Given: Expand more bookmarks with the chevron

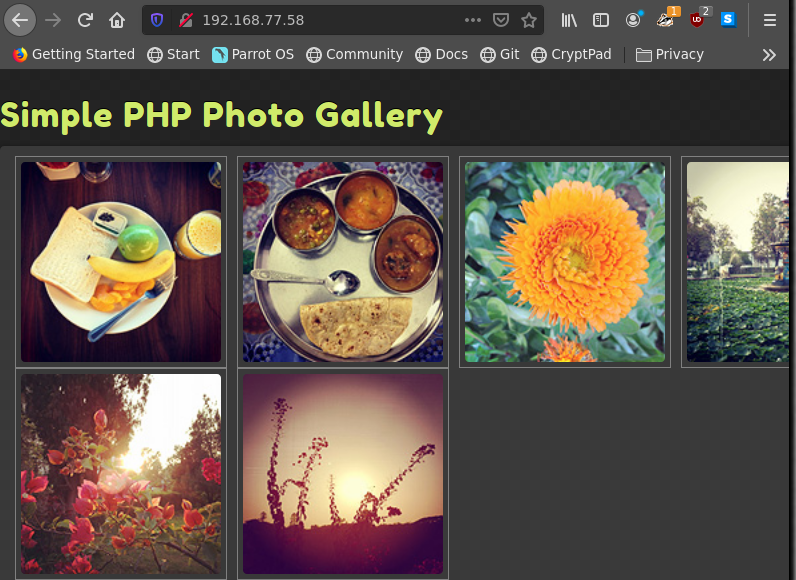Looking at the screenshot, I should (769, 55).
